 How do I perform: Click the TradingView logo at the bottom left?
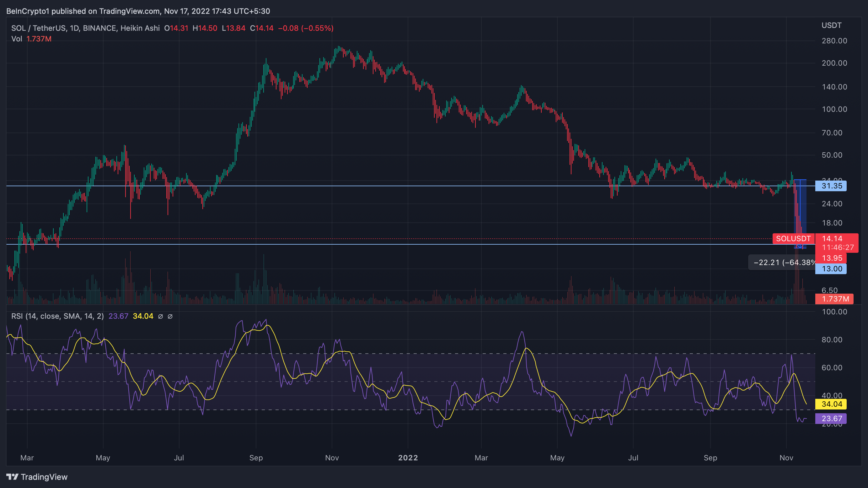pos(37,477)
